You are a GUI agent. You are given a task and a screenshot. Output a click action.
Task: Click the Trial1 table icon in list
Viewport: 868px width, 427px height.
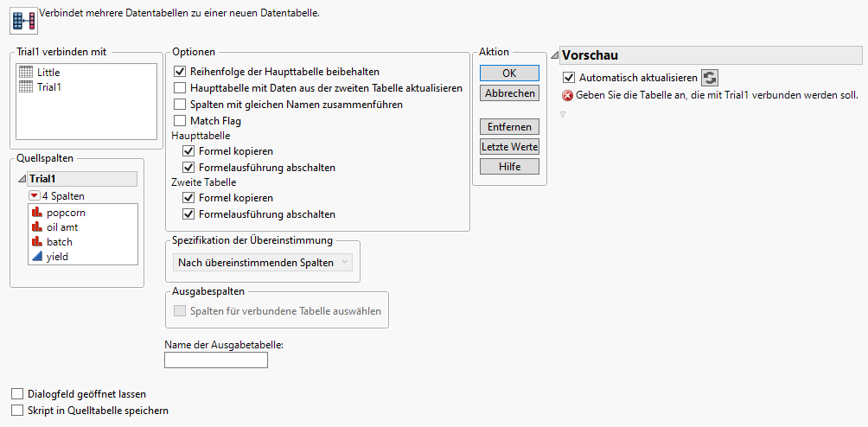[26, 87]
